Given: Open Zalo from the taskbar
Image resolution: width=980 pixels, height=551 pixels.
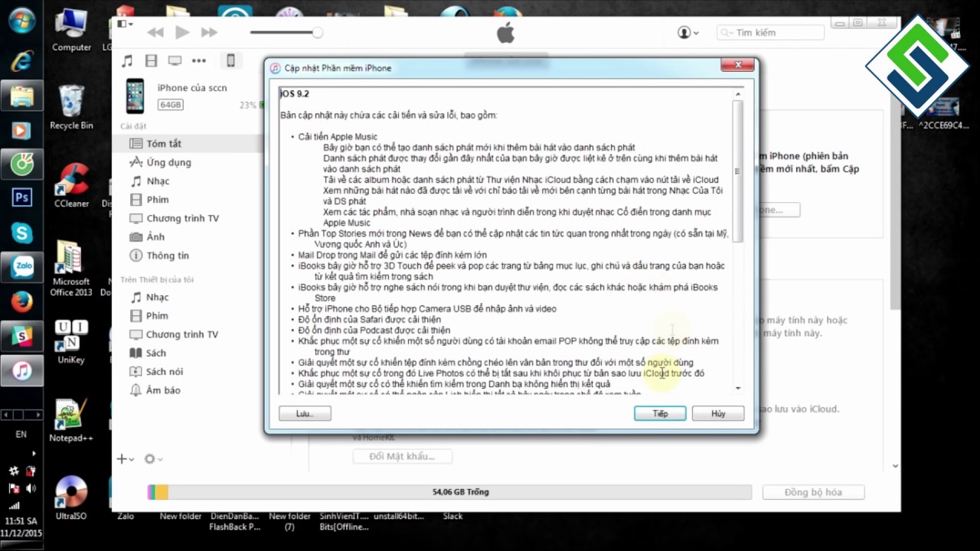Looking at the screenshot, I should click(21, 267).
